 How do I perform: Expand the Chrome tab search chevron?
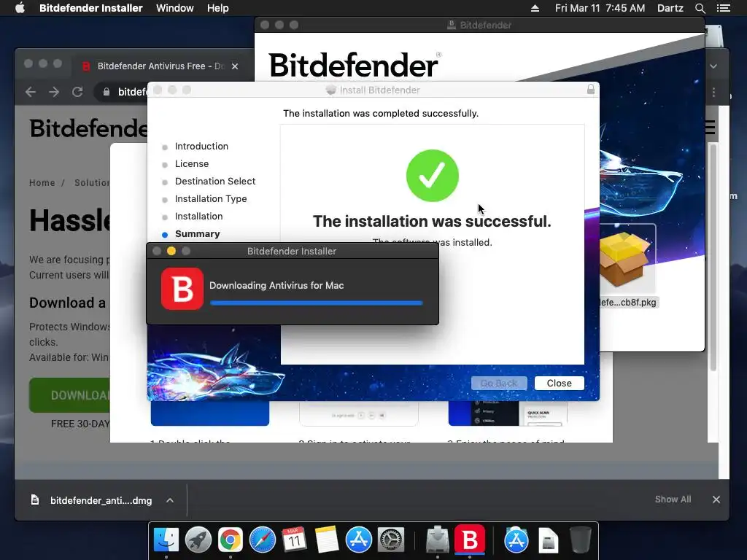coord(713,66)
